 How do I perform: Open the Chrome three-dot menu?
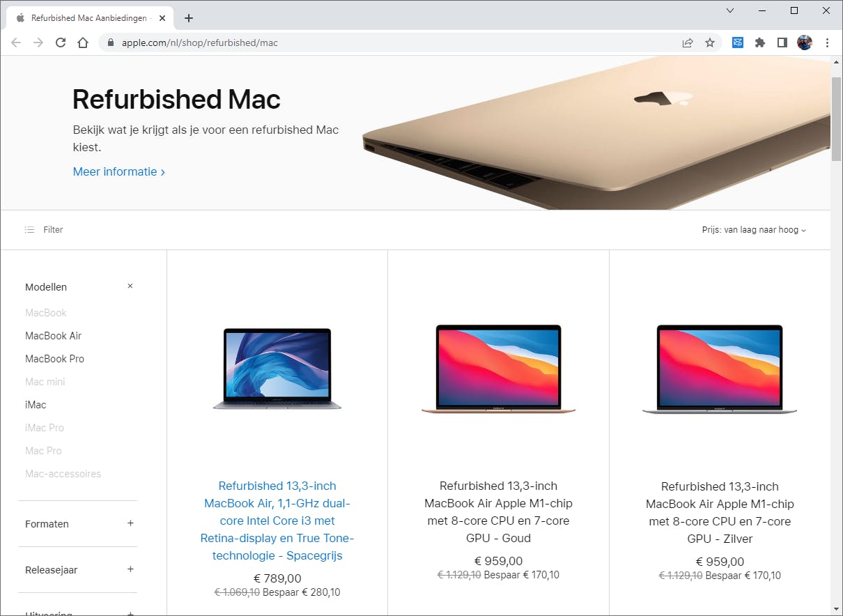point(828,43)
